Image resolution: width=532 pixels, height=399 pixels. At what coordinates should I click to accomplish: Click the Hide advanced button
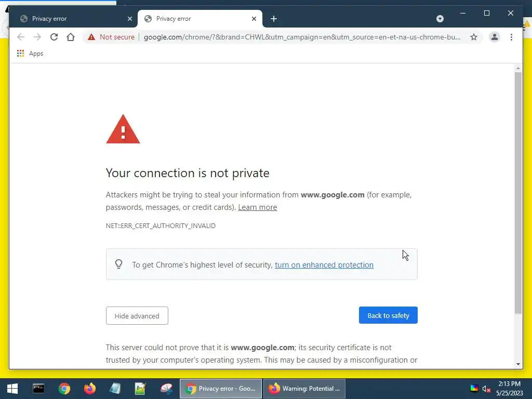(x=137, y=315)
